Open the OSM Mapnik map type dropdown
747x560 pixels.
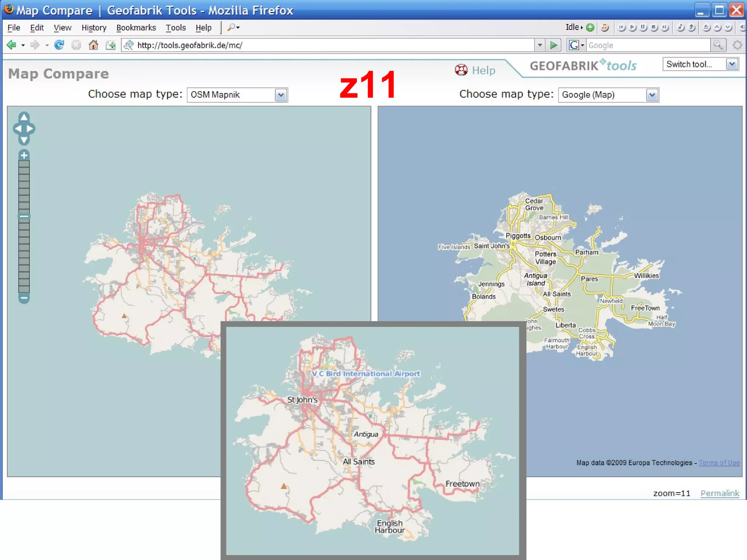pyautogui.click(x=280, y=95)
